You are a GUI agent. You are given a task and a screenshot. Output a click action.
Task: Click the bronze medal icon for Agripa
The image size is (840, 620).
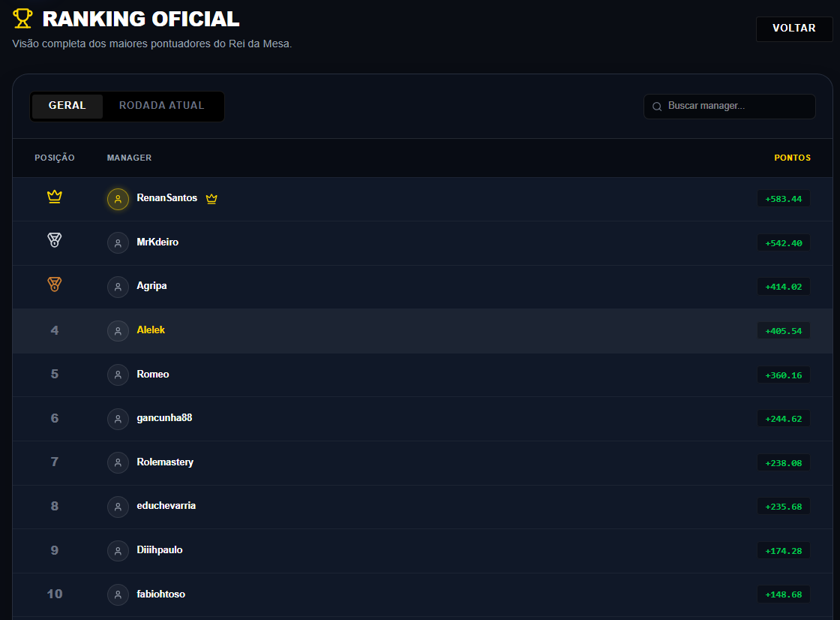(x=55, y=284)
